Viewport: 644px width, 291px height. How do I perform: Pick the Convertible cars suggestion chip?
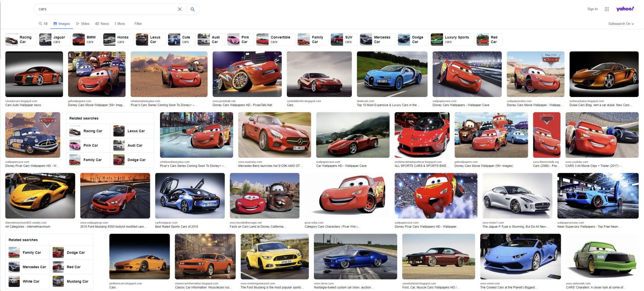(x=276, y=40)
